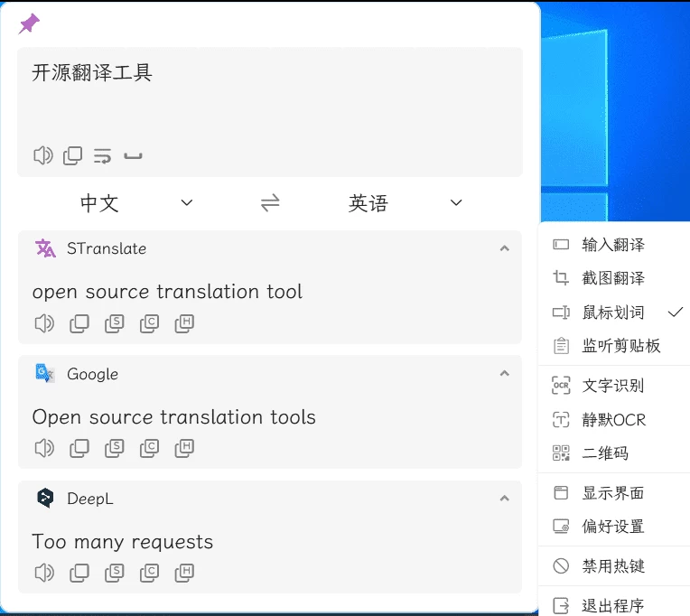
Task: Open 偏好设置 preferences
Action: tap(613, 527)
